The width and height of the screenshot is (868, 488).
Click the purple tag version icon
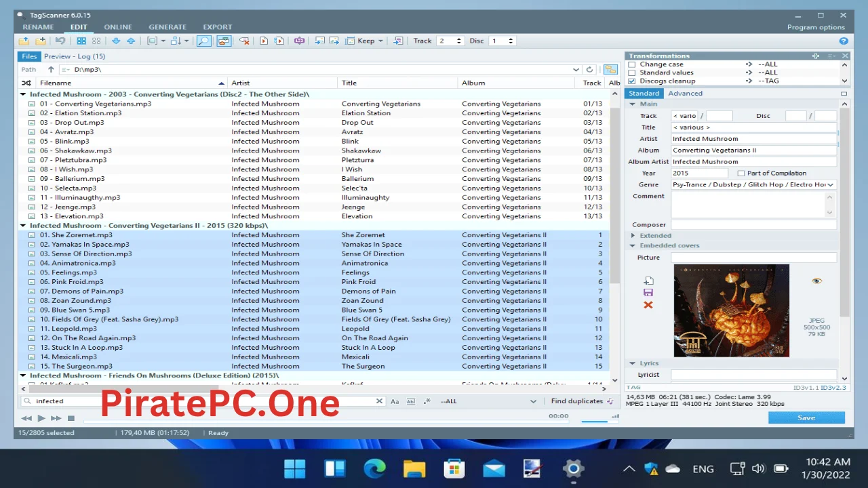click(x=299, y=41)
